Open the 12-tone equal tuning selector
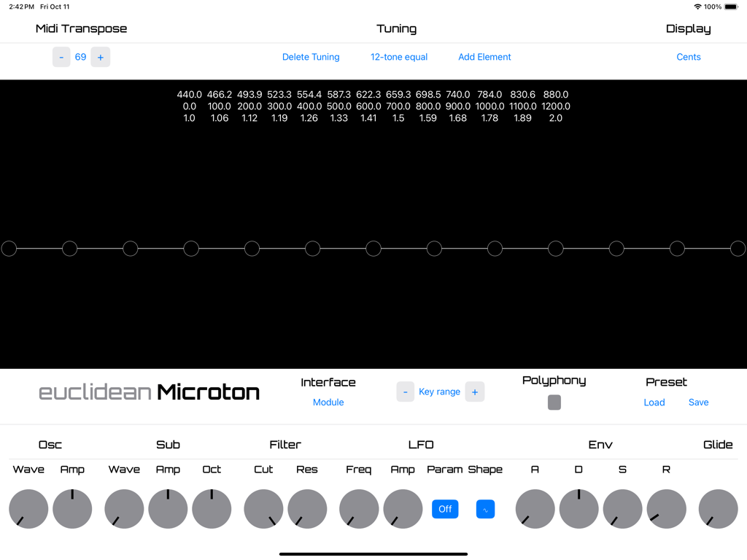This screenshot has height=560, width=747. pyautogui.click(x=399, y=57)
